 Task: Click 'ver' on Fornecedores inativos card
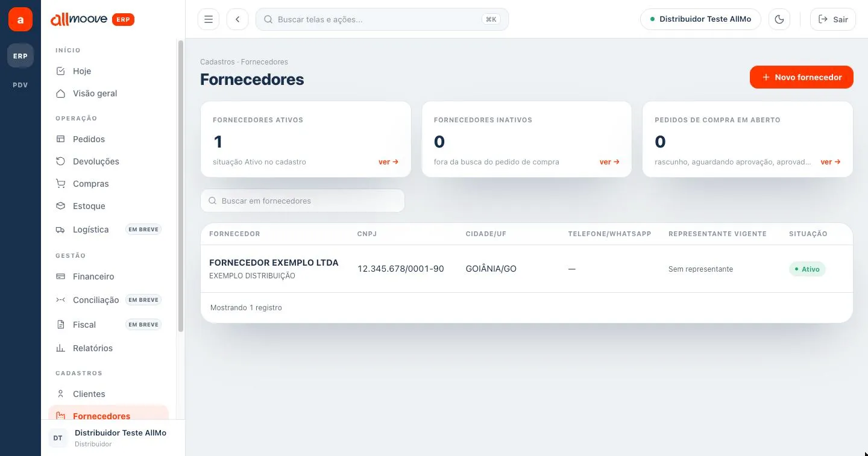pos(609,162)
